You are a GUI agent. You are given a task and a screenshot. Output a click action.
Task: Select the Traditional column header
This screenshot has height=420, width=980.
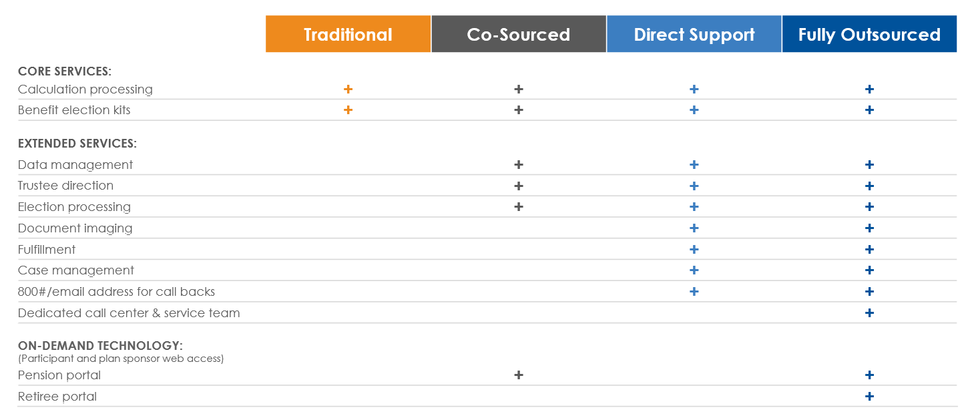[x=348, y=35]
